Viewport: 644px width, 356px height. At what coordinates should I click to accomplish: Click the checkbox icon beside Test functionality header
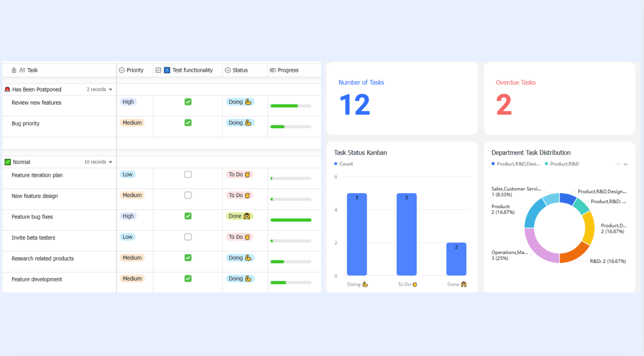coord(158,70)
